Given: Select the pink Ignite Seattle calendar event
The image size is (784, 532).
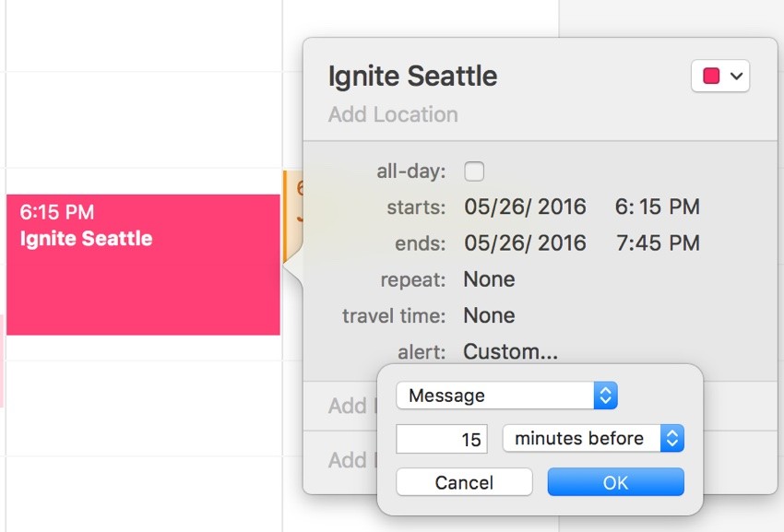Looking at the screenshot, I should (x=143, y=265).
